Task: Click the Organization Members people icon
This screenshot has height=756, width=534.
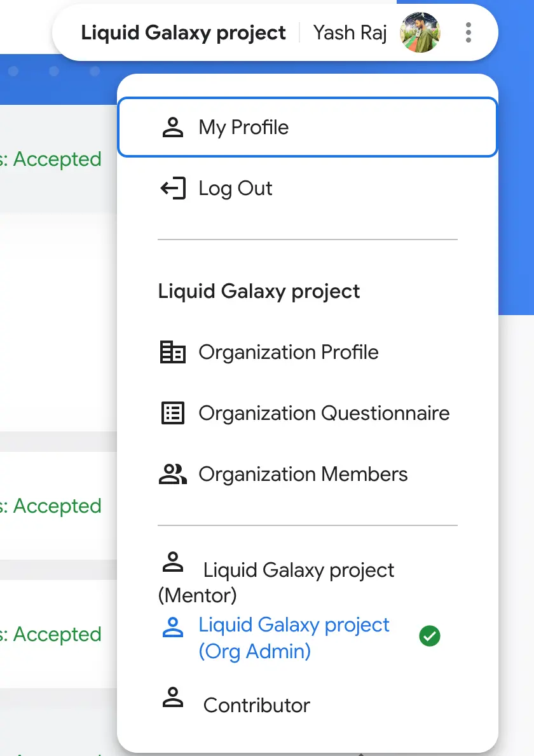Action: tap(173, 474)
